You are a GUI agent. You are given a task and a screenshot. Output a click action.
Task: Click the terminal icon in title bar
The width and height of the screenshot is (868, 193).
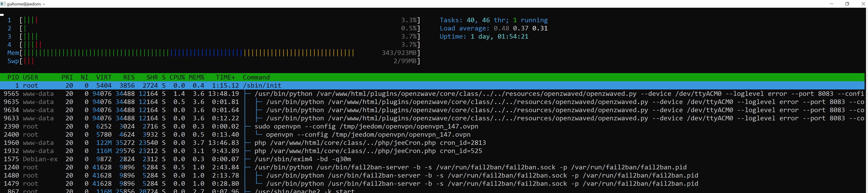(x=3, y=4)
